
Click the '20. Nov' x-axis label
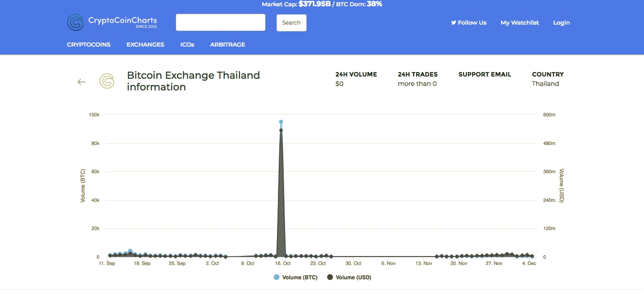point(459,263)
